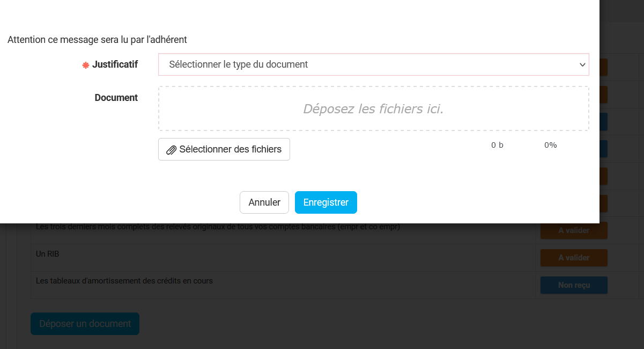
Task: Click the chevron arrow of the Justificatif select
Action: pos(582,64)
